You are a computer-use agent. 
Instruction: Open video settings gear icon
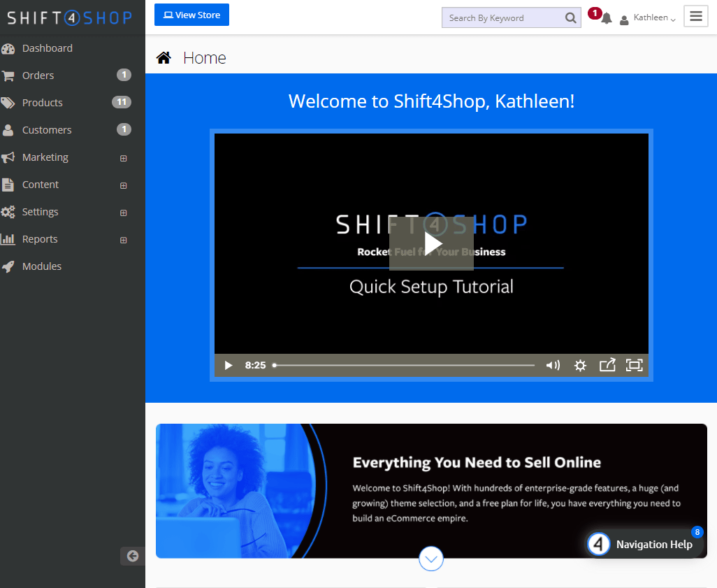point(580,365)
